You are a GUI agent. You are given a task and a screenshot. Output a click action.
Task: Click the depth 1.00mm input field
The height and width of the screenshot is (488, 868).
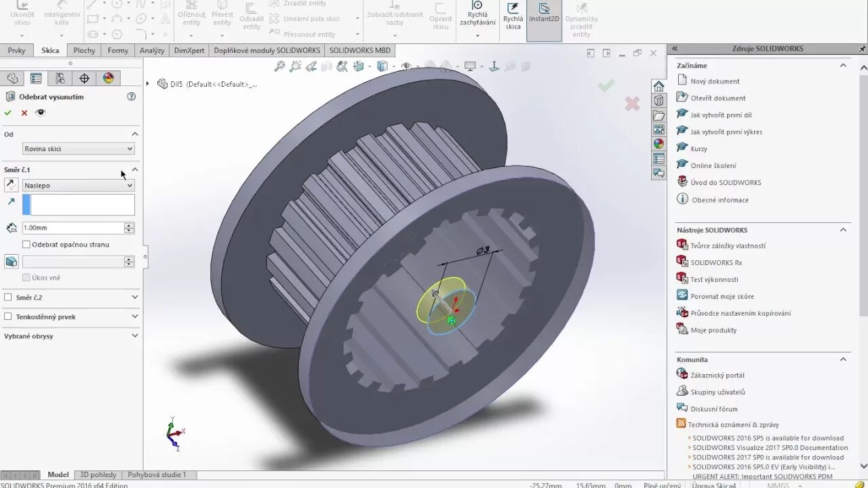pyautogui.click(x=73, y=228)
